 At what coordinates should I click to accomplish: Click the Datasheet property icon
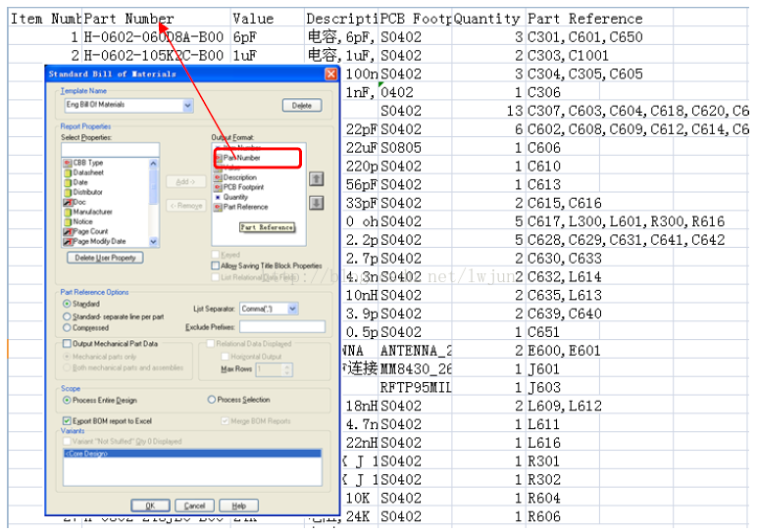pyautogui.click(x=68, y=172)
